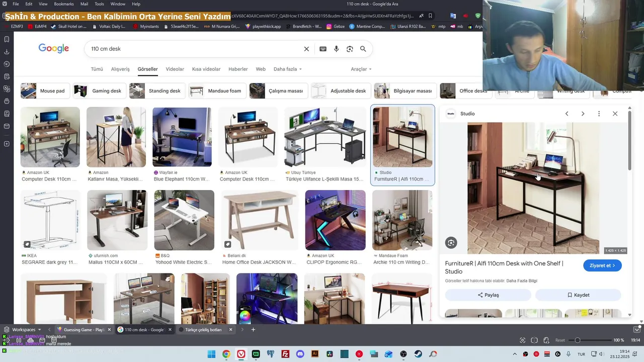The width and height of the screenshot is (644, 362).
Task: Open FileZilla from the taskbar
Action: [285, 354]
